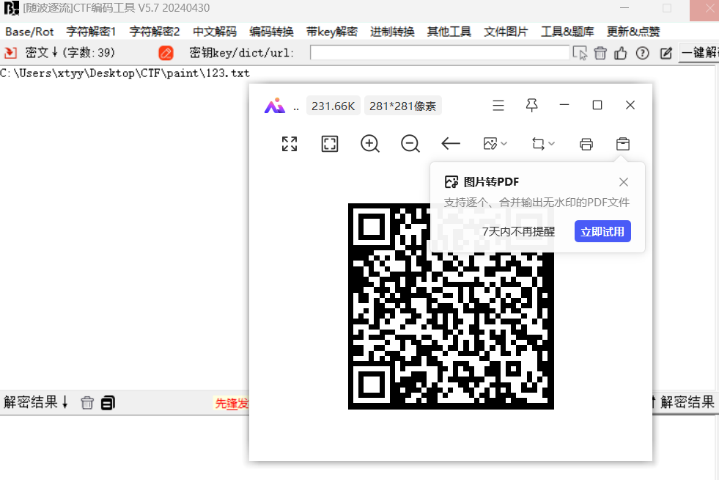Open the 编码转换 menu
Viewport: 719px width, 480px height.
(x=271, y=32)
